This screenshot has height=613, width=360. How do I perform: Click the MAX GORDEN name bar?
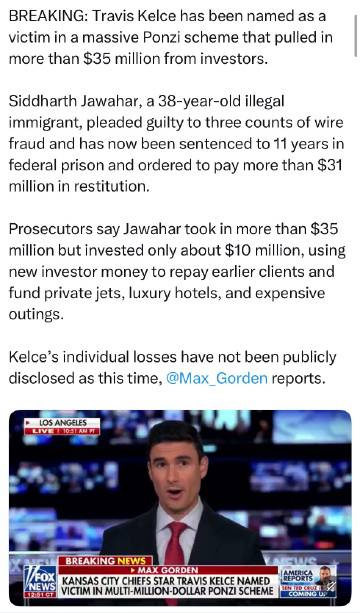coord(168,570)
